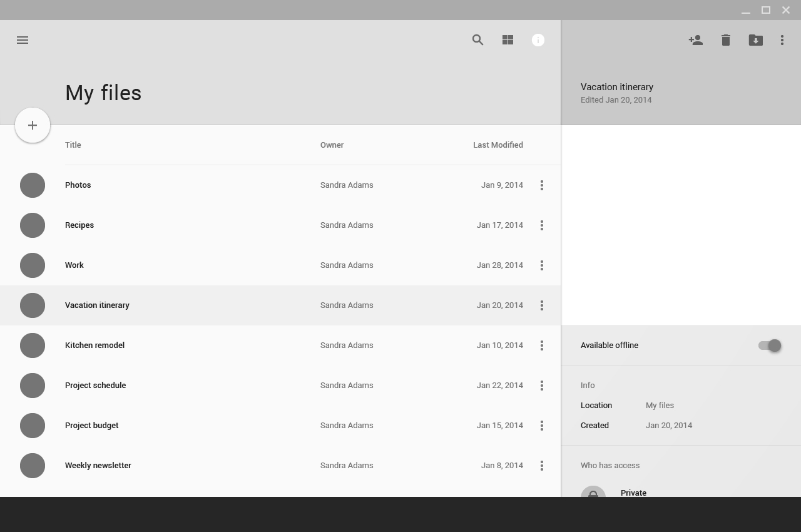Open the Project schedule file
This screenshot has width=801, height=532.
coord(96,386)
